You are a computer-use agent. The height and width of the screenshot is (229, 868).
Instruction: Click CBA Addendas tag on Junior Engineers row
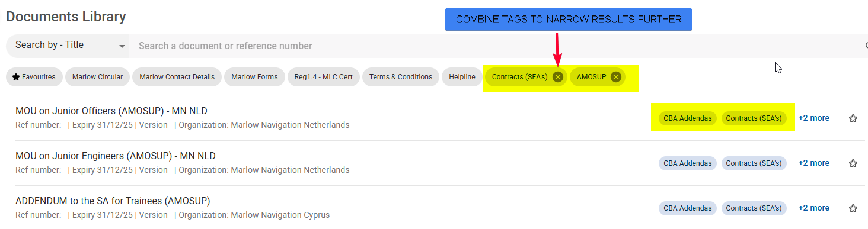point(687,163)
